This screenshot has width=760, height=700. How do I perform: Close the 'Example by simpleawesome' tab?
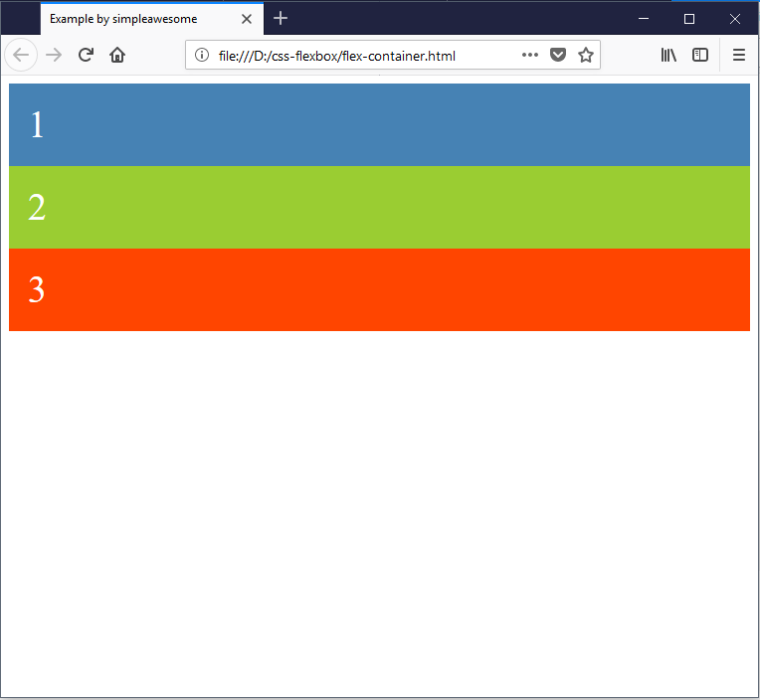point(247,19)
